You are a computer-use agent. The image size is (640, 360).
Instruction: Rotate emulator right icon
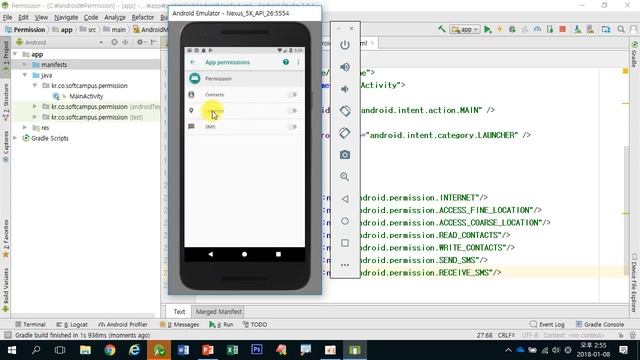(x=345, y=133)
